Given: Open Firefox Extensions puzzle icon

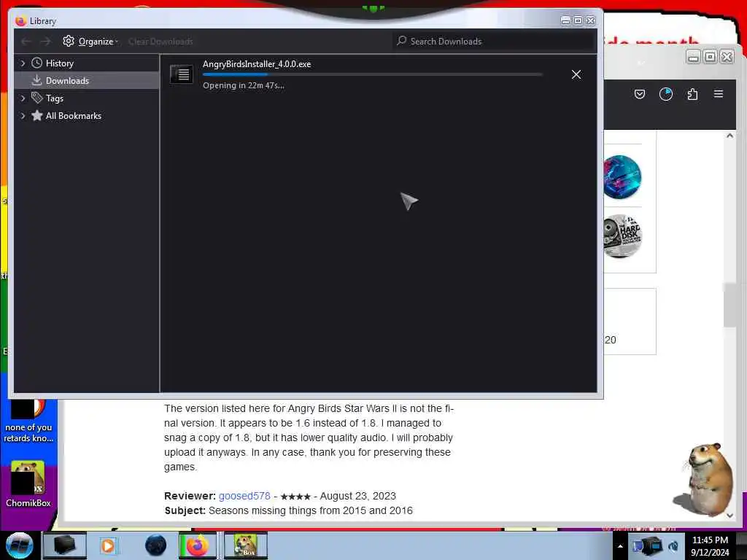Looking at the screenshot, I should click(x=692, y=94).
